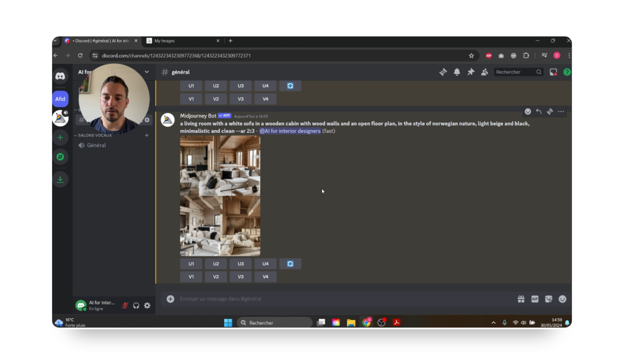Click V4 below the cabin image grid

265,277
